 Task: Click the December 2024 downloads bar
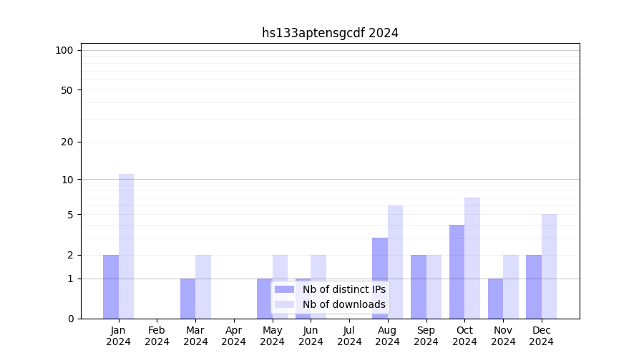pyautogui.click(x=549, y=266)
